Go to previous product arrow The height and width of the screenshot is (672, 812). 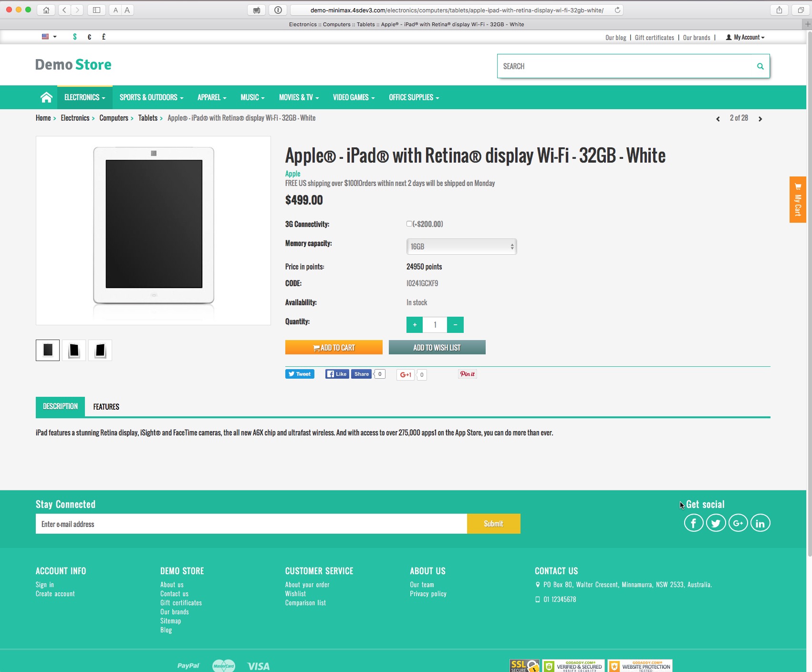[718, 119]
